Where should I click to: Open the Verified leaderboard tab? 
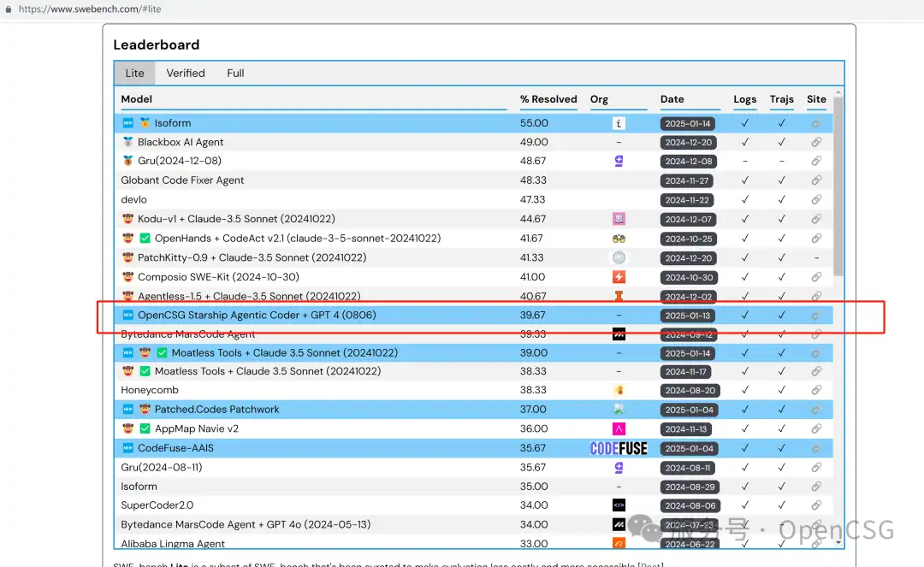[x=186, y=73]
